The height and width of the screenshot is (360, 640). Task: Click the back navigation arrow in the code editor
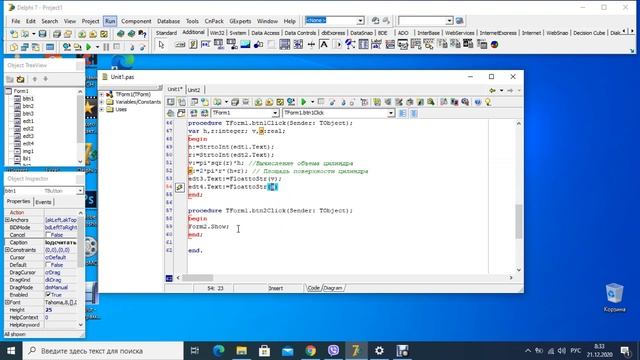(x=493, y=90)
